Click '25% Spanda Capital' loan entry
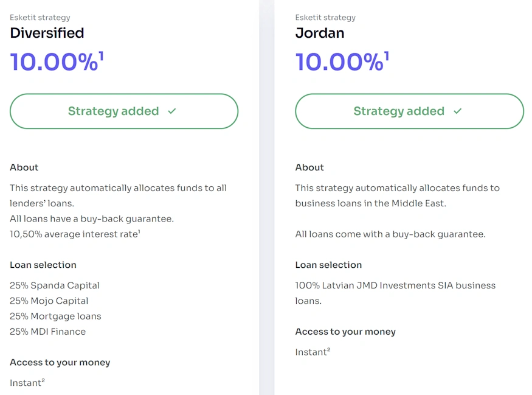 pyautogui.click(x=55, y=285)
